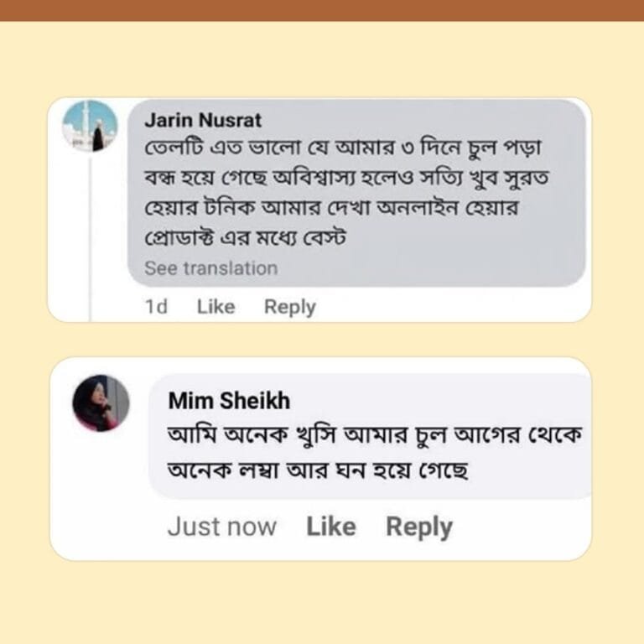644x644 pixels.
Task: Click the brown bar at the top
Action: click(x=322, y=10)
